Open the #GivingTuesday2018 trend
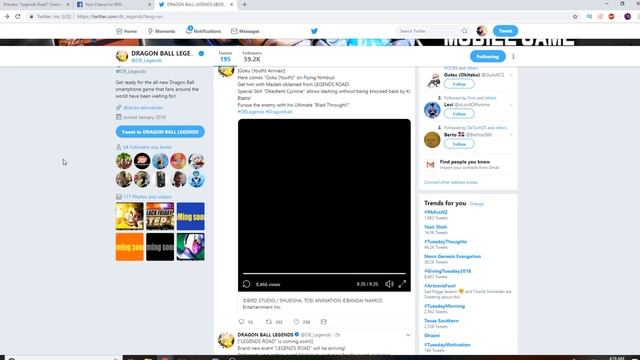Viewport: 640px width, 360px height. (447, 271)
